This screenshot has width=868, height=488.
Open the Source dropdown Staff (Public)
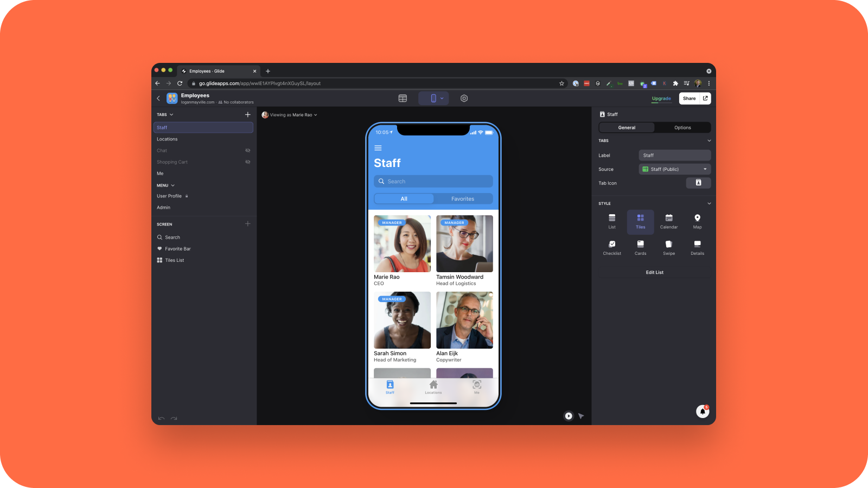coord(674,169)
